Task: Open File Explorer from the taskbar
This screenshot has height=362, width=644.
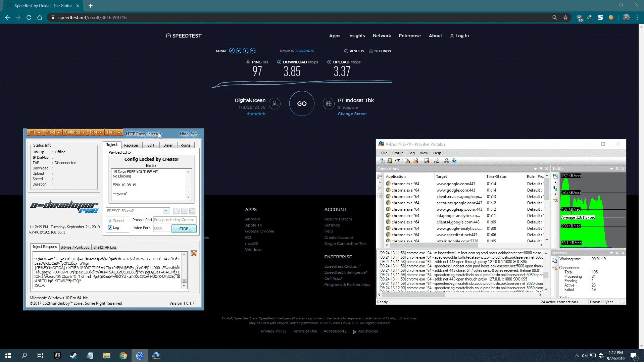Action: (x=106, y=356)
